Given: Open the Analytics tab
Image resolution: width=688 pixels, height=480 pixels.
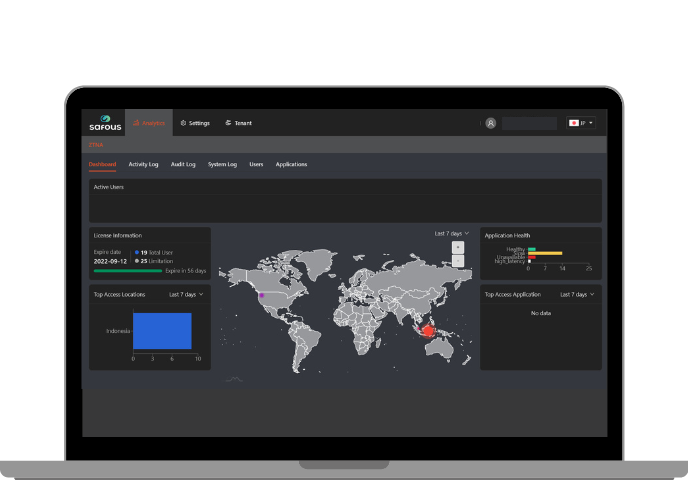Looking at the screenshot, I should coord(149,123).
